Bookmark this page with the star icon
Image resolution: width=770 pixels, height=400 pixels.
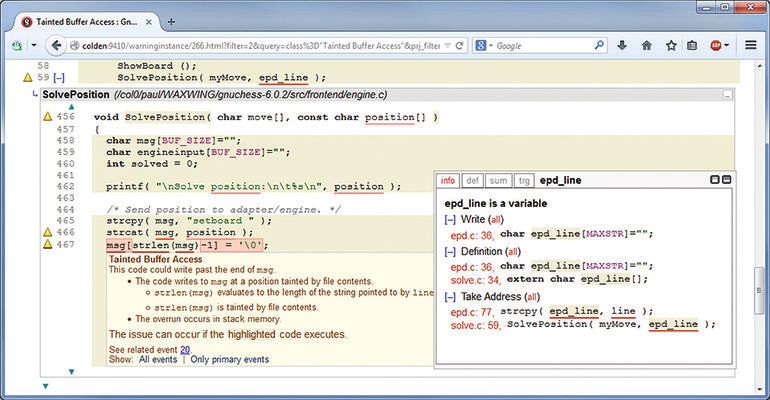click(x=671, y=46)
